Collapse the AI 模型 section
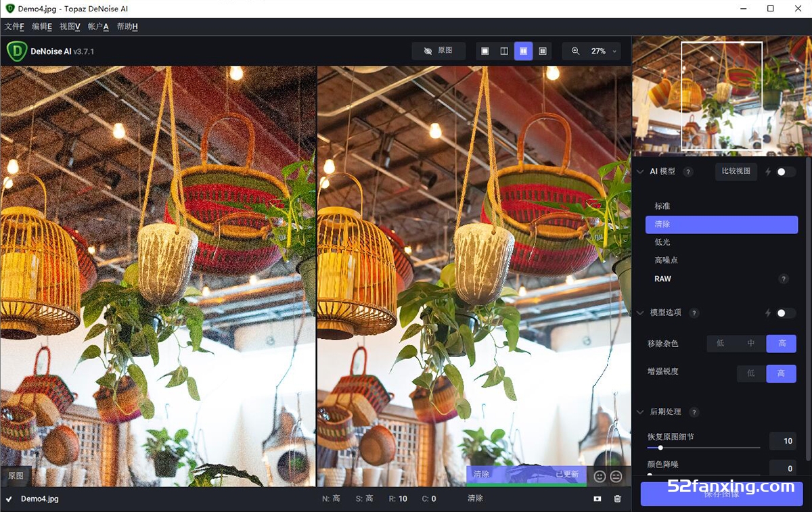The height and width of the screenshot is (512, 812). coord(640,172)
